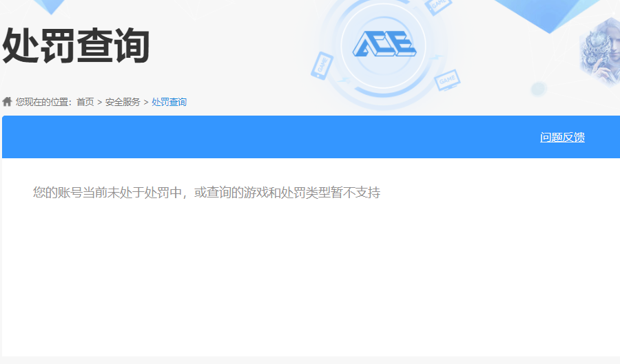Open the 首页 breadcrumb link
This screenshot has width=620, height=364.
(85, 102)
